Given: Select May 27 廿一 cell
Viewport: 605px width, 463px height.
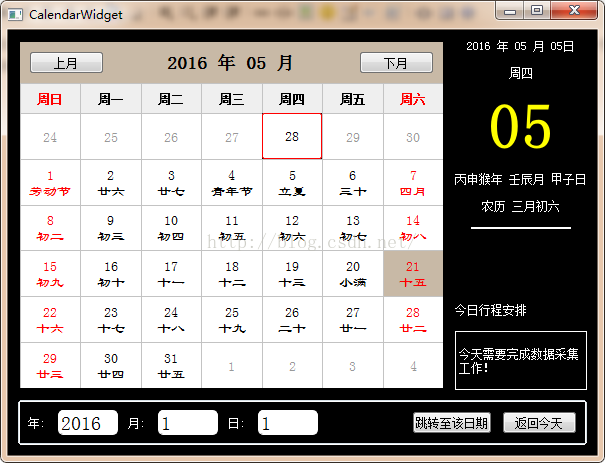Looking at the screenshot, I should pyautogui.click(x=353, y=320).
